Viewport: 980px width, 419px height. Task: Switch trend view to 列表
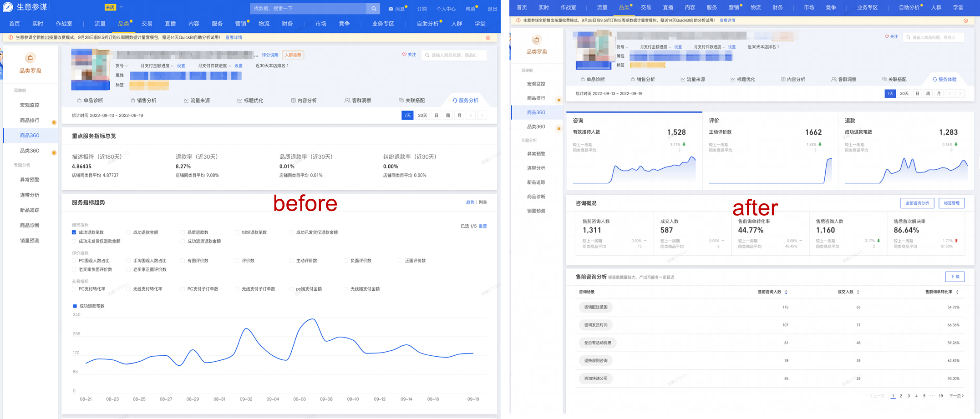[x=482, y=202]
